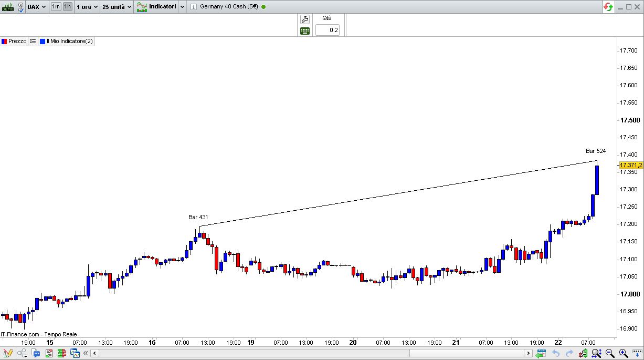This screenshot has width=644, height=360.
Task: Click the Germany 40 Cash (5€) label
Action: click(229, 7)
